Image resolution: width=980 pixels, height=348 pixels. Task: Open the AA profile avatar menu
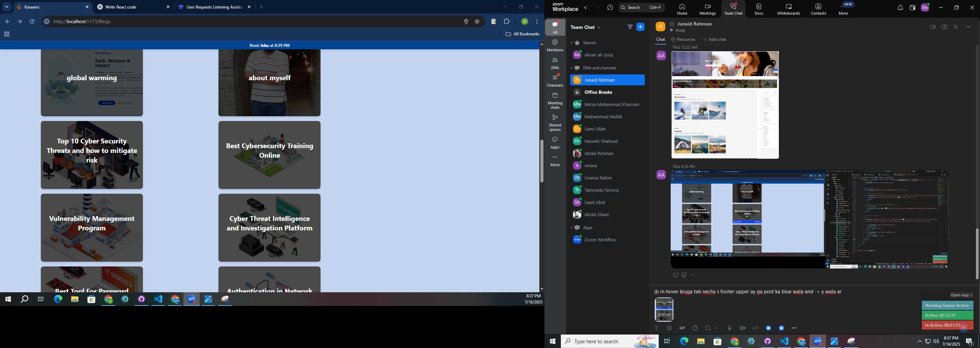pyautogui.click(x=925, y=7)
